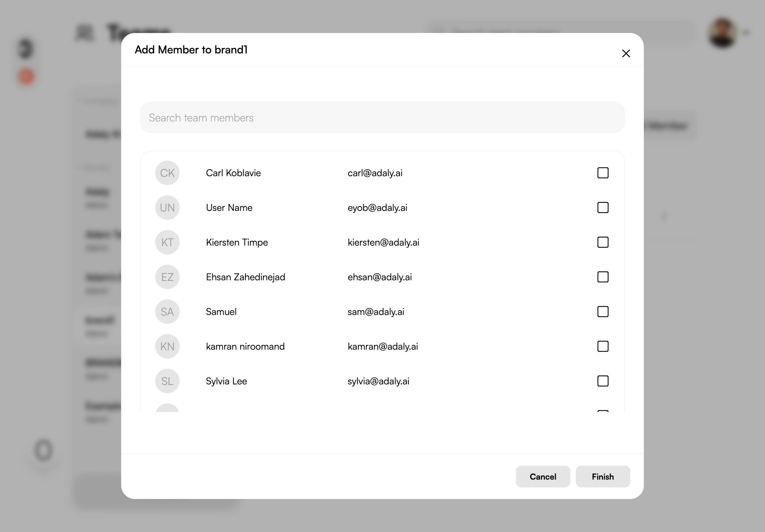Click the EZ avatar for Ehsan Zahedinejad

click(x=167, y=277)
